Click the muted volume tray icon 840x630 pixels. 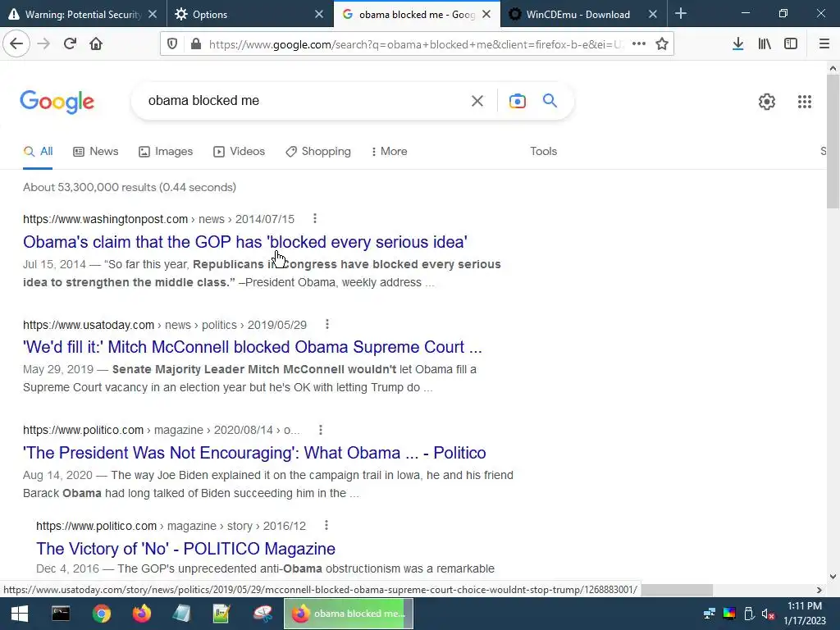coord(768,614)
